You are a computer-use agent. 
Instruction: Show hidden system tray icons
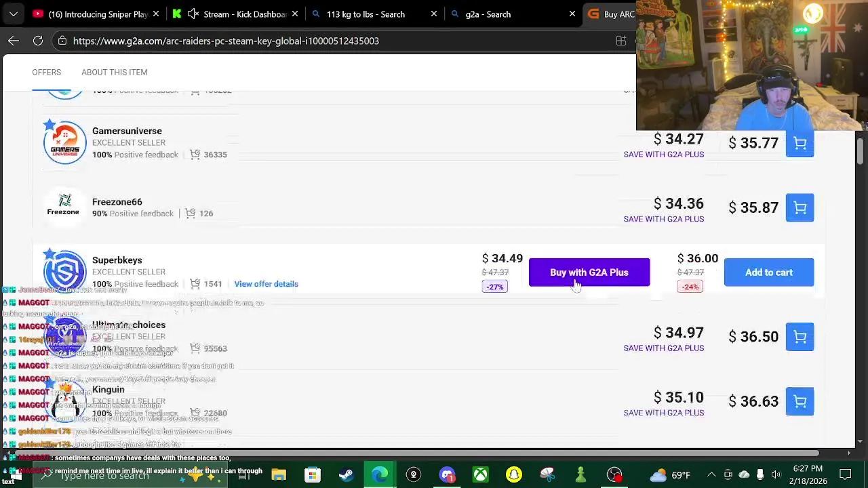coord(711,474)
